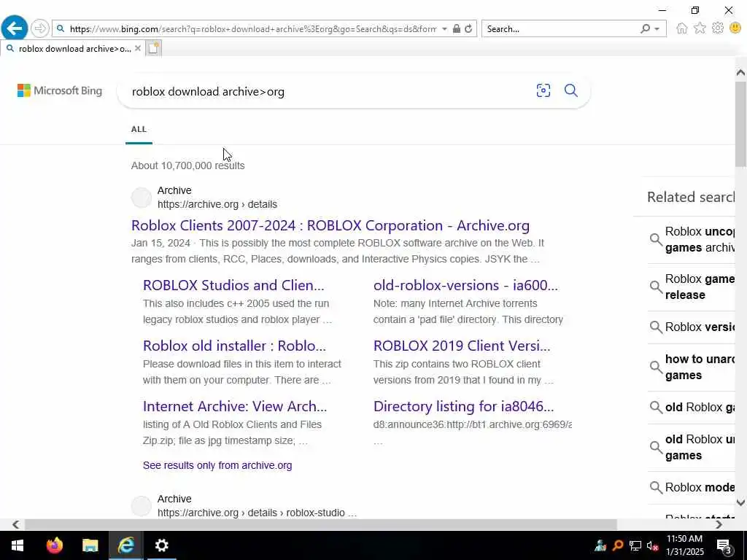Click the vertical scrollbar up arrow

741,72
